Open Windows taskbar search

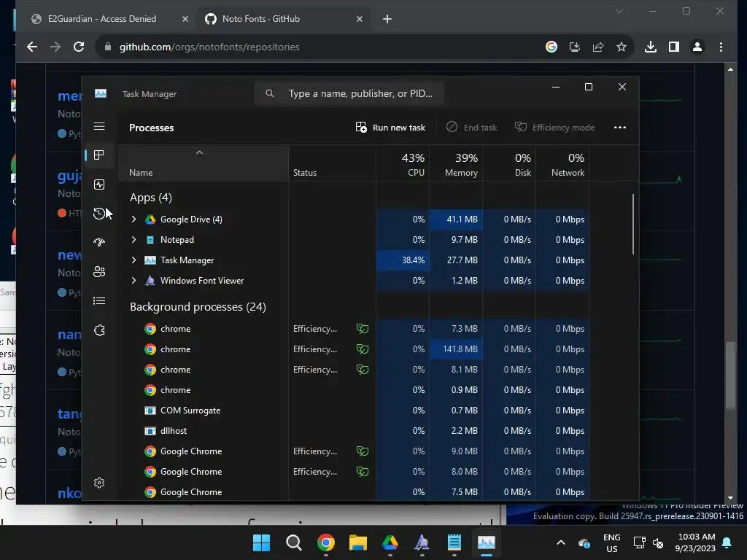(x=293, y=542)
